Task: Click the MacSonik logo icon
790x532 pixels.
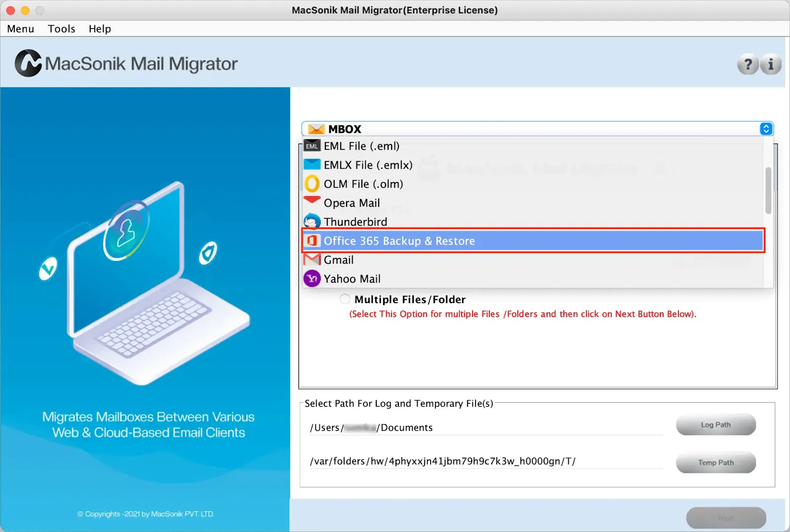Action: (x=28, y=63)
